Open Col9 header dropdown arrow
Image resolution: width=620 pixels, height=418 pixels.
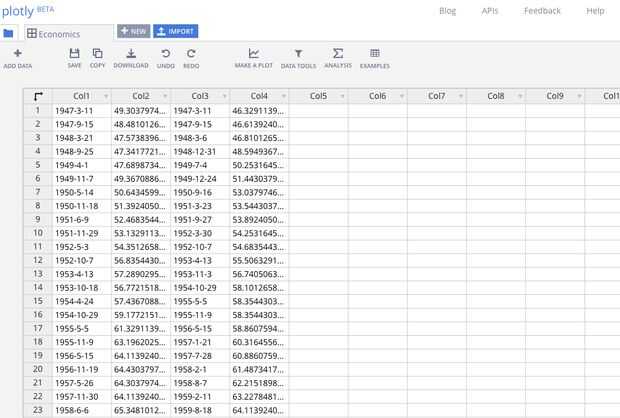click(580, 96)
